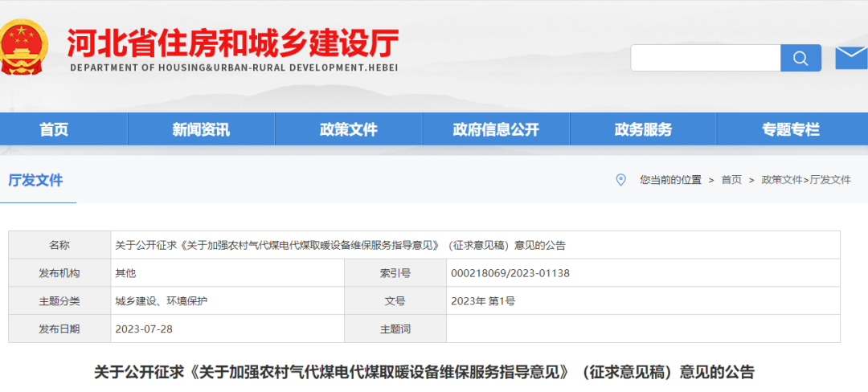Click the 首页 breadcrumb link

[x=731, y=180]
